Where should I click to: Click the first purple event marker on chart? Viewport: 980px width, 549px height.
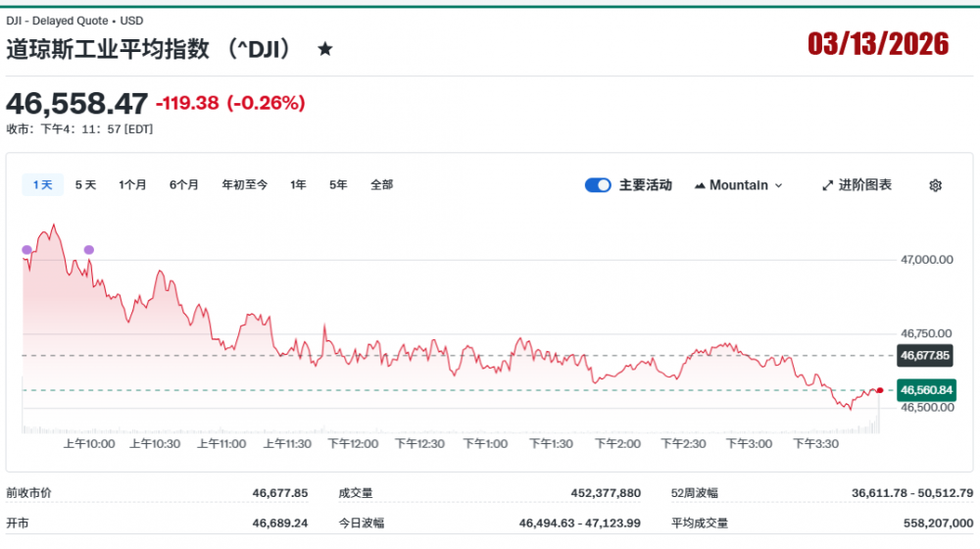click(x=26, y=250)
